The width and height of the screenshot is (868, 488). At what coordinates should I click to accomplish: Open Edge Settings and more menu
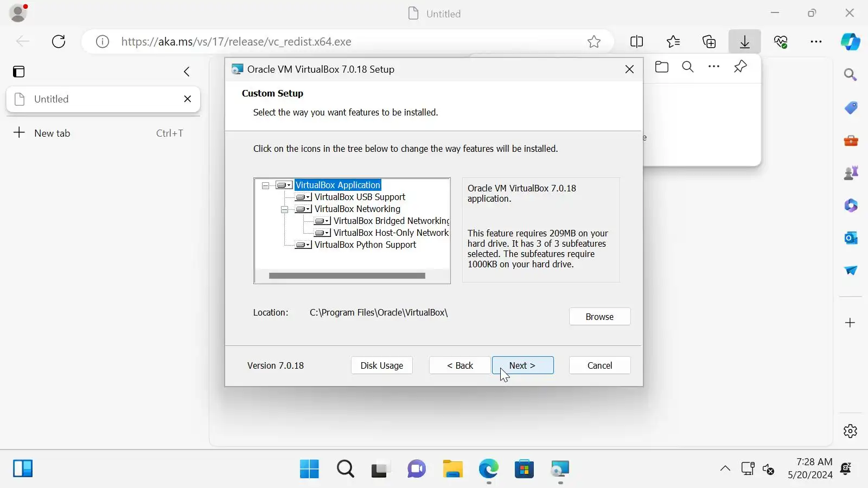[x=816, y=42]
